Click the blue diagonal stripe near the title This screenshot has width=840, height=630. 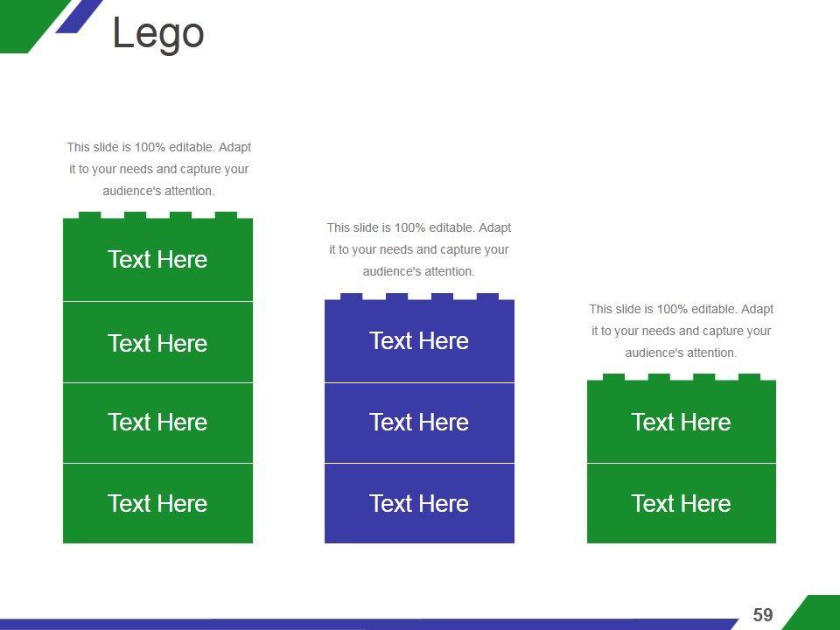[x=79, y=17]
